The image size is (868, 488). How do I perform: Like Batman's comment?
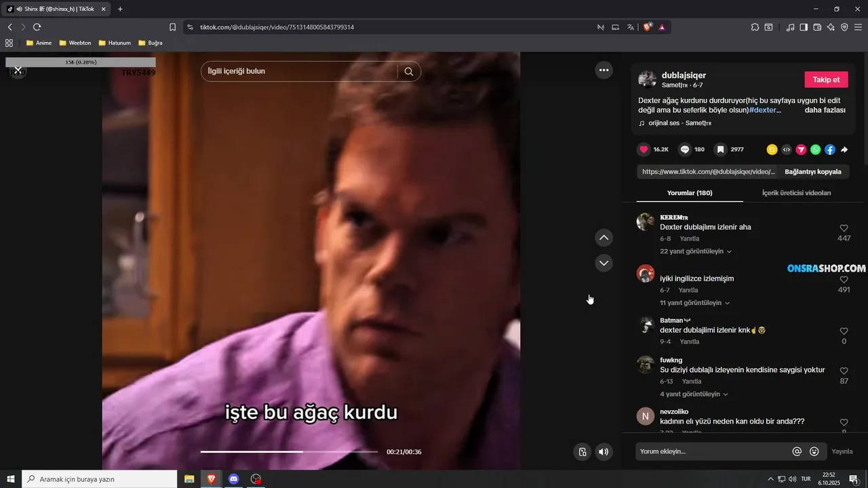point(844,331)
